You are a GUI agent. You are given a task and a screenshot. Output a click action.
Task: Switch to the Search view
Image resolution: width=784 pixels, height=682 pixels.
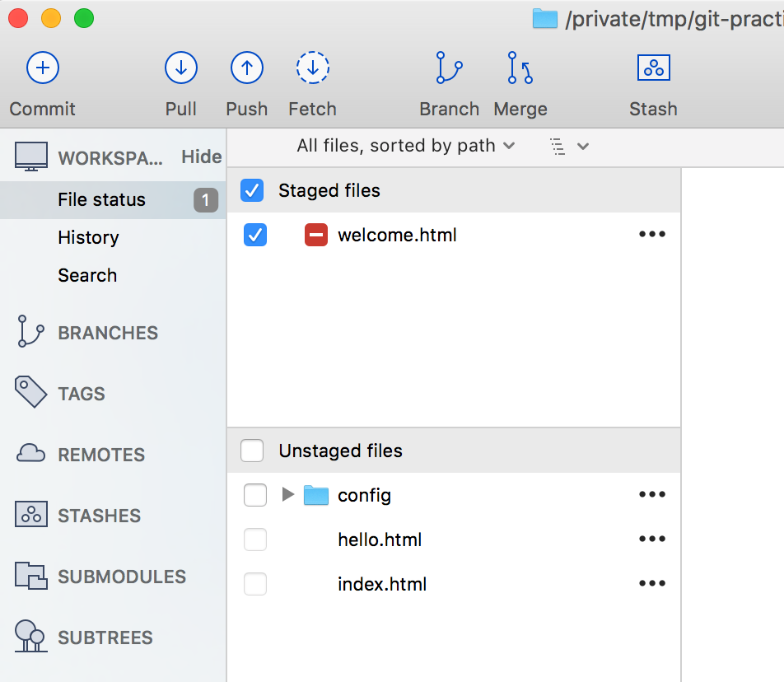click(x=86, y=275)
